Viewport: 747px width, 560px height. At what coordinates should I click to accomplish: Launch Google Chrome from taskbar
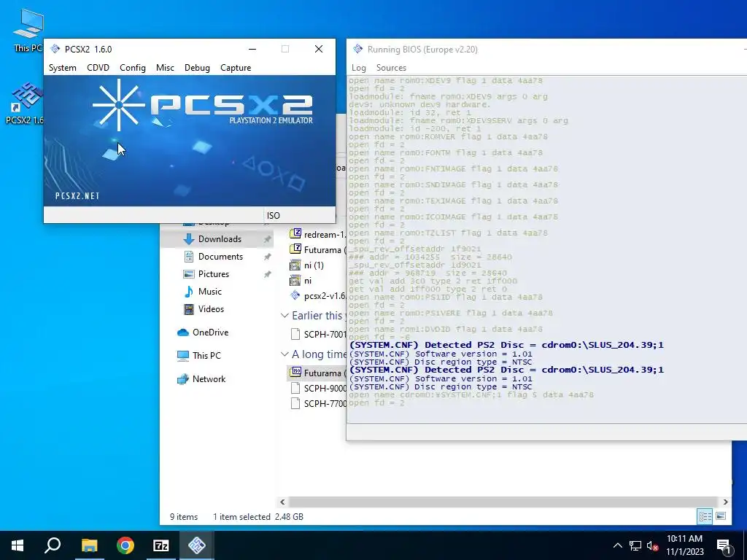(x=125, y=545)
